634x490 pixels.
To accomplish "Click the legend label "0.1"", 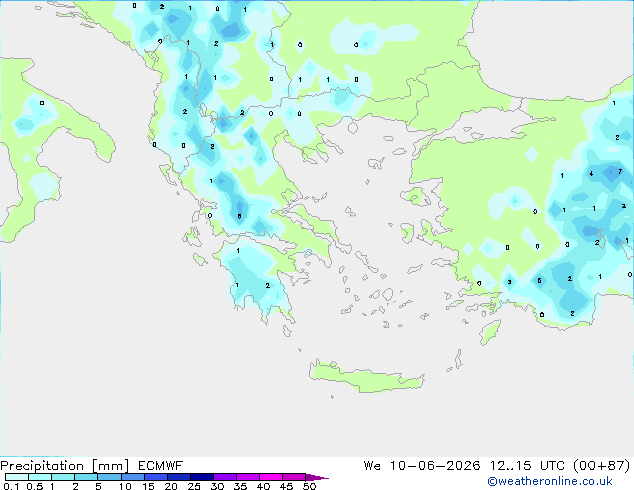I will (10, 486).
